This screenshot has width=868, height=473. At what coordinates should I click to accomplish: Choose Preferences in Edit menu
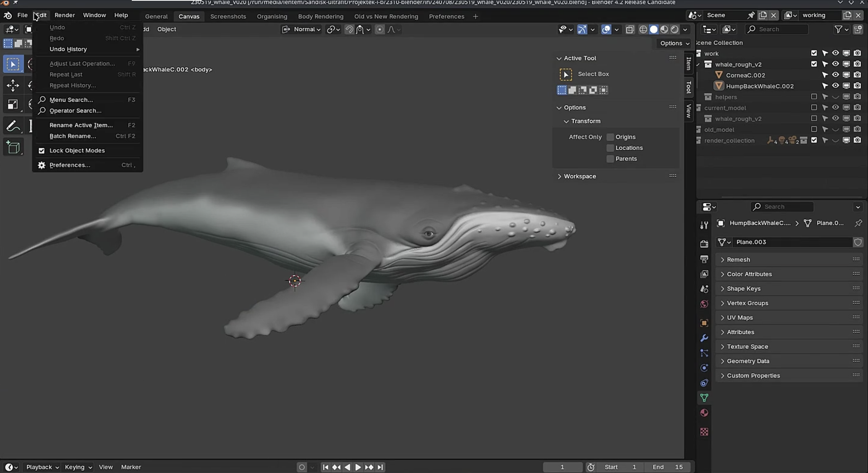click(x=88, y=165)
